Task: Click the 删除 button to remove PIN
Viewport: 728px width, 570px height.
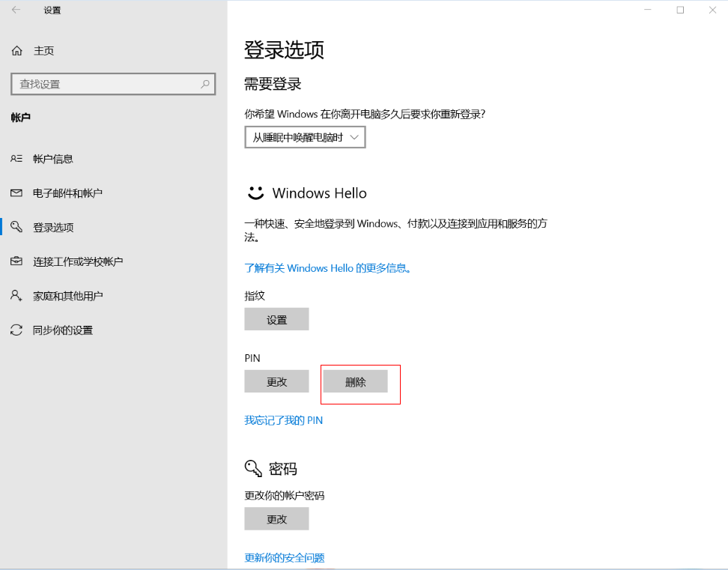Action: (x=355, y=382)
